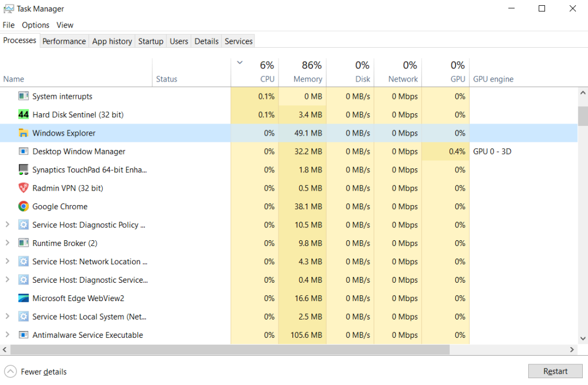Collapse view with Fewer details toggle
Viewport: 588px width, 385px height.
click(x=36, y=372)
